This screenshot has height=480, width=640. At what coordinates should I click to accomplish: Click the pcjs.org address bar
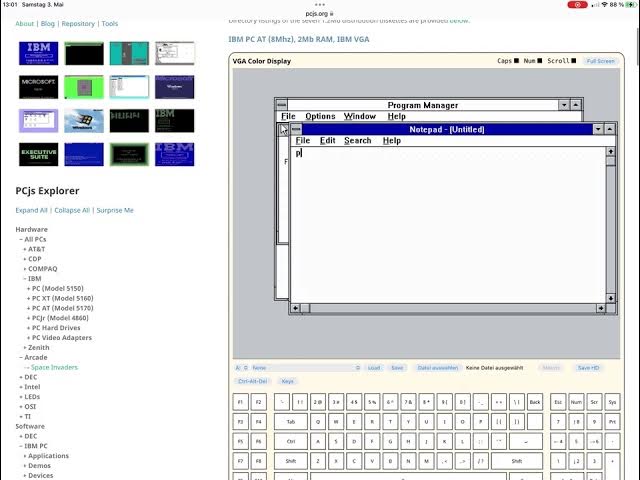320,13
